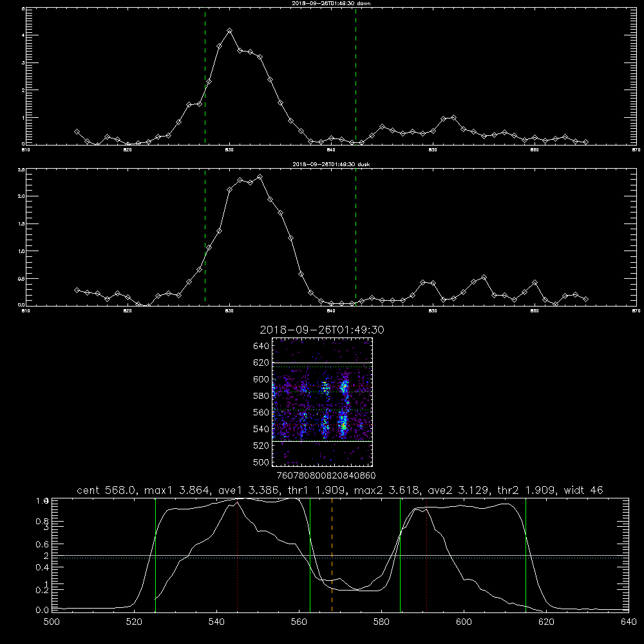644x644 pixels.
Task: Click the red dotted peak line near 591
Action: coord(427,555)
